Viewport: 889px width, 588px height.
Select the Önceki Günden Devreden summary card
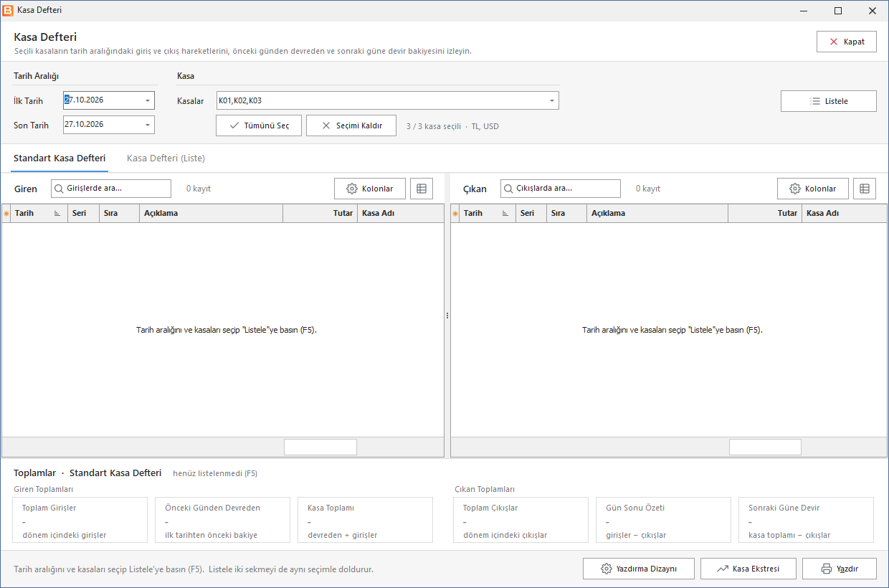(222, 520)
